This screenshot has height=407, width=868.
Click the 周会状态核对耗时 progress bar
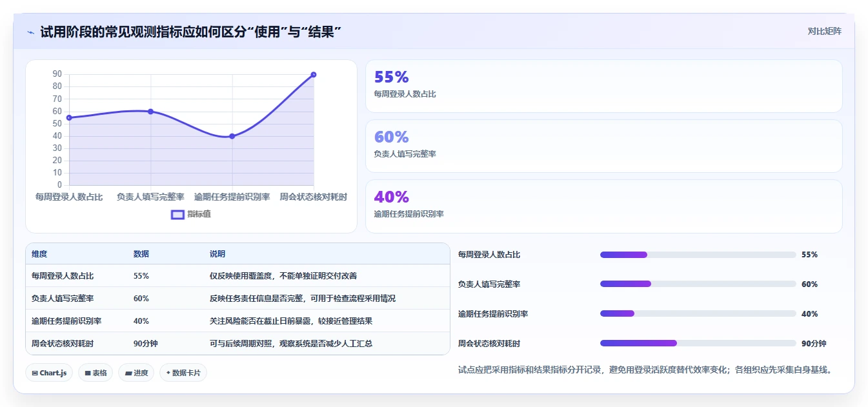[x=698, y=344]
